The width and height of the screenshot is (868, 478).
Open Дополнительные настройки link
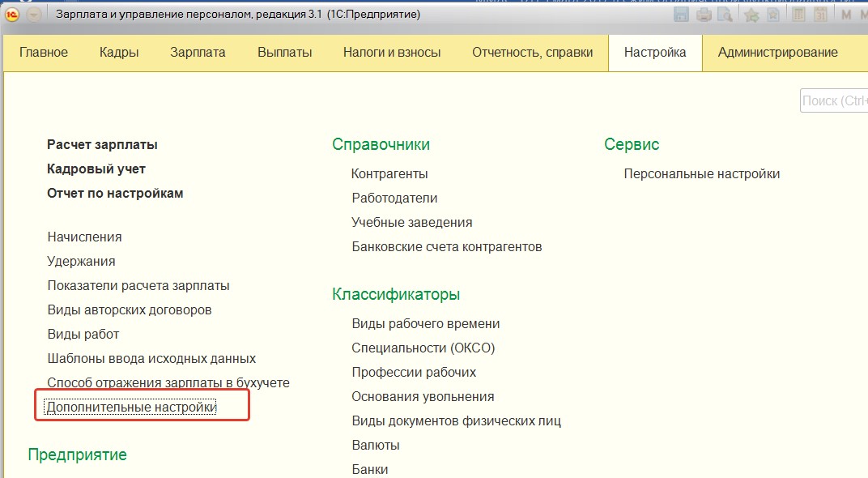click(131, 407)
